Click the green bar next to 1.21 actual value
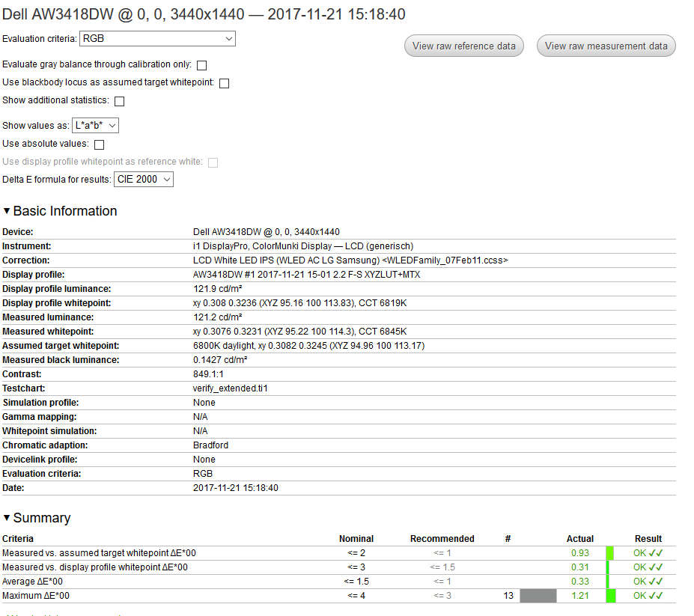The image size is (694, 616). pyautogui.click(x=611, y=596)
